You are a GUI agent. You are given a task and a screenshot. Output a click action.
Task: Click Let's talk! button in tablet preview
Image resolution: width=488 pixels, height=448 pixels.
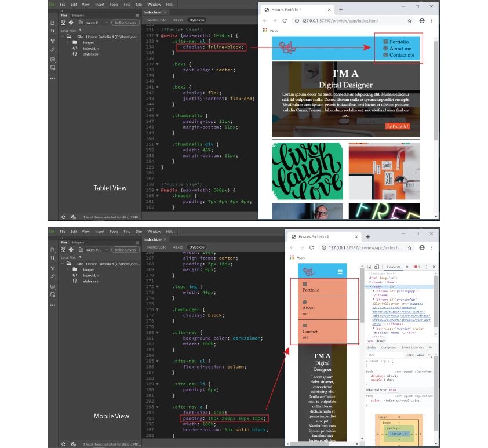(x=398, y=126)
